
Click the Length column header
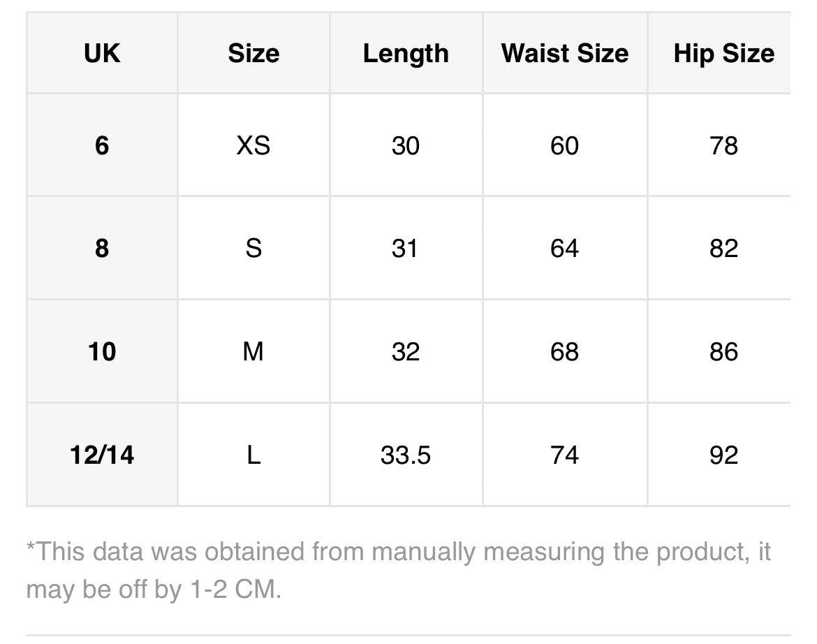click(406, 54)
